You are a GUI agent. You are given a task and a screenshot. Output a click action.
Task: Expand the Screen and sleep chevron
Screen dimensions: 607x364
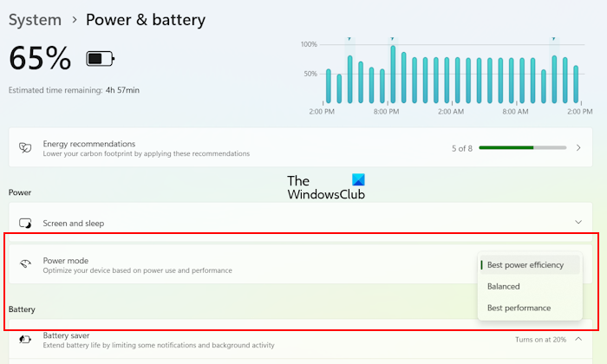[578, 223]
